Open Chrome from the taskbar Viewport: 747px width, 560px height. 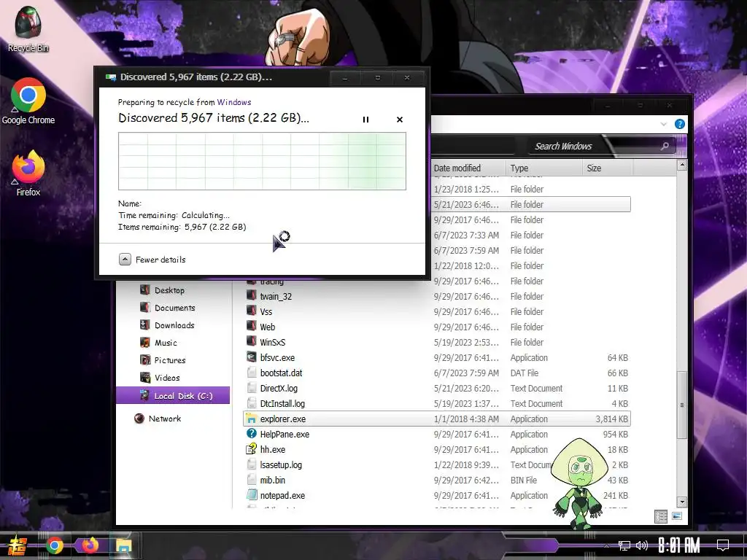point(55,545)
